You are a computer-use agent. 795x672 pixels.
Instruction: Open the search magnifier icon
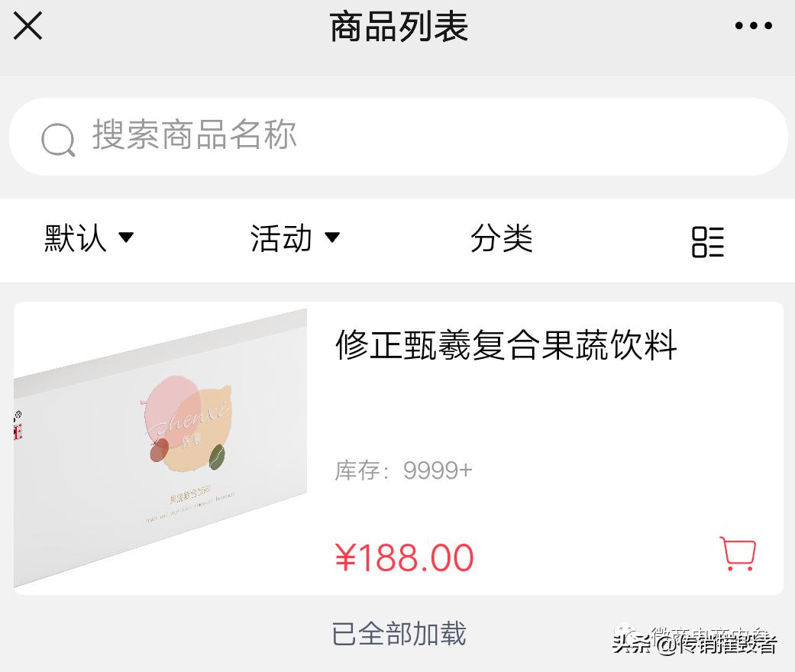tap(57, 137)
